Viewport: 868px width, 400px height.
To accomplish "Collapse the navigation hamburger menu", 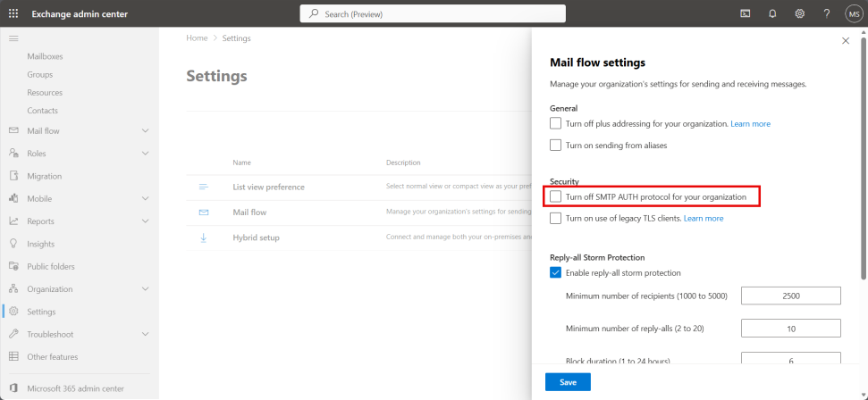I will 13,38.
